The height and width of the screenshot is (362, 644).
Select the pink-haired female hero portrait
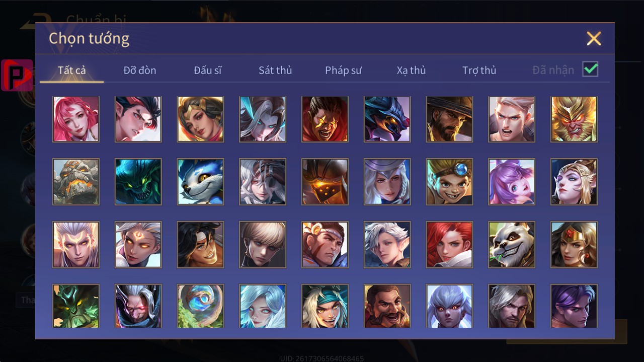tap(76, 119)
